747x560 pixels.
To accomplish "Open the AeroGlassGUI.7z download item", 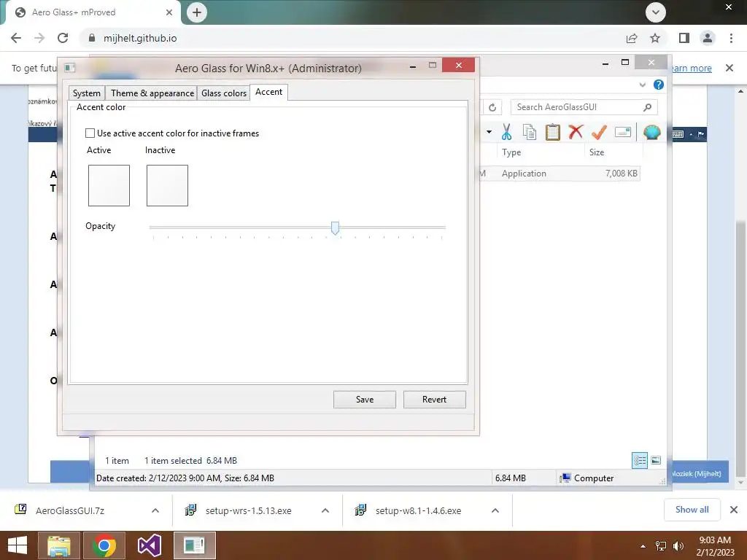I will [x=69, y=510].
